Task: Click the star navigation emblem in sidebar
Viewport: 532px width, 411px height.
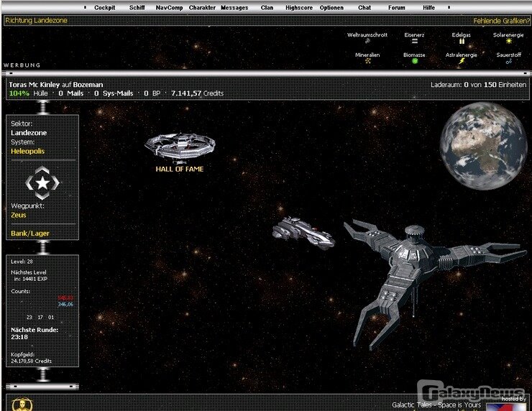Action: [42, 183]
